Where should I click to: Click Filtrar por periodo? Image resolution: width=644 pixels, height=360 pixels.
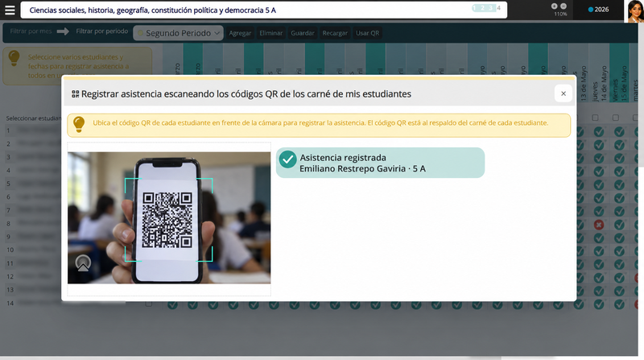point(102,31)
